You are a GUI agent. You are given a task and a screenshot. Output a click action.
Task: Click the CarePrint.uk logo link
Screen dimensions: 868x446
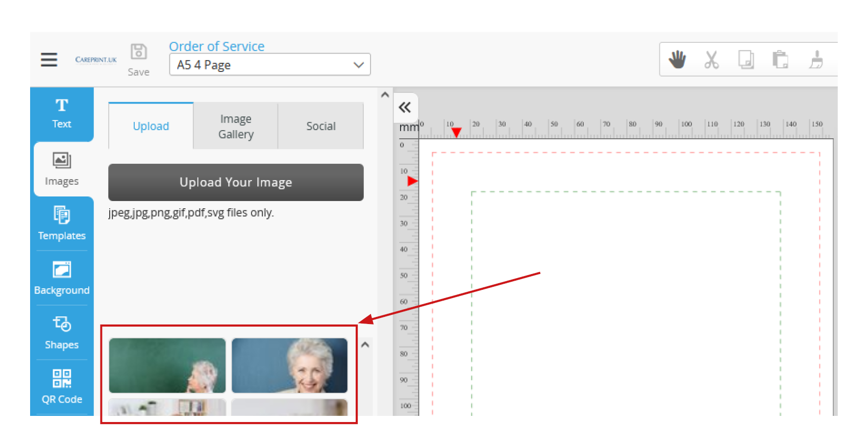click(x=96, y=60)
